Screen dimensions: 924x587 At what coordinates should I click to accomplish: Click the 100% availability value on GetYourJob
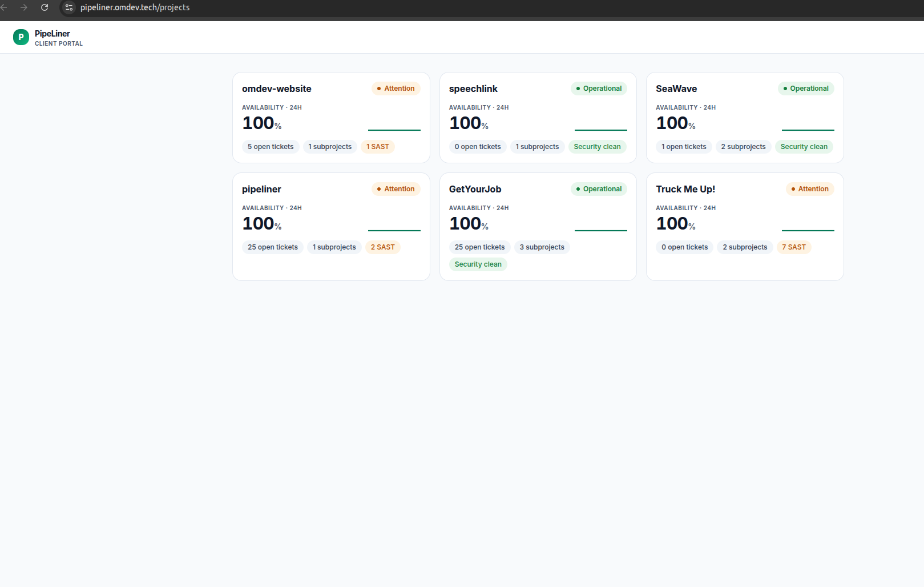[469, 224]
